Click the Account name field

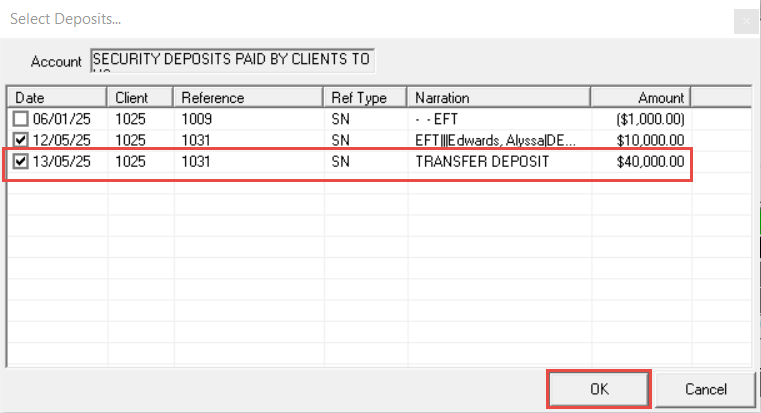232,61
